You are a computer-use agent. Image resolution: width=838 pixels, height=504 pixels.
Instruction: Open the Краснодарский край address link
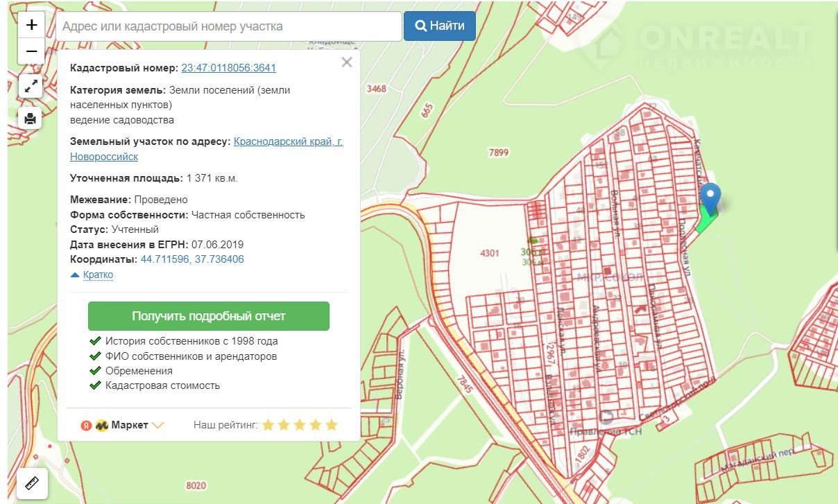point(288,141)
